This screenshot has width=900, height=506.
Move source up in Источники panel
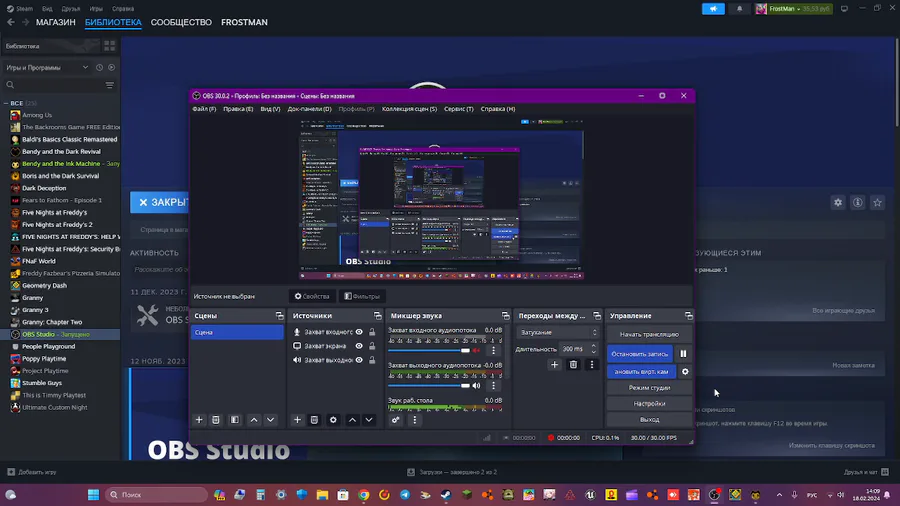tap(352, 420)
